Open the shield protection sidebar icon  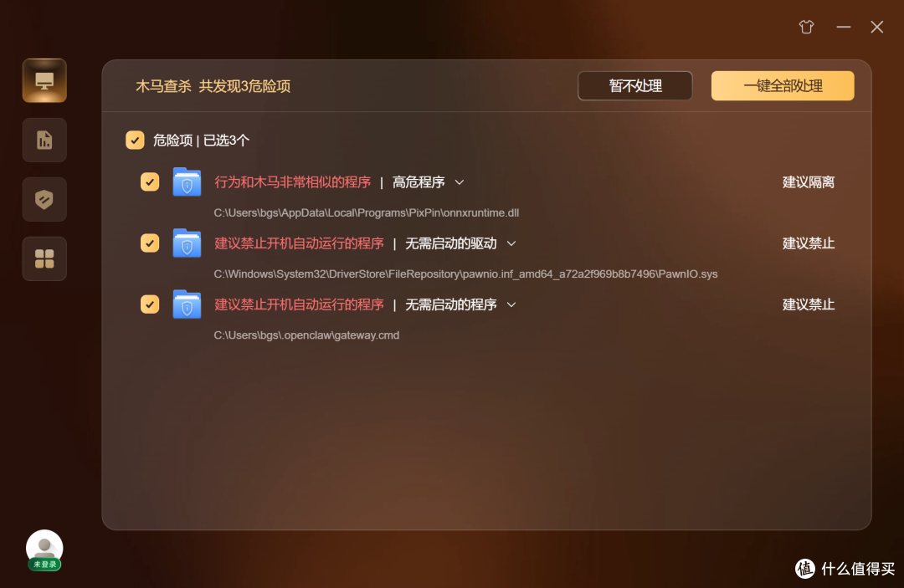click(x=44, y=200)
